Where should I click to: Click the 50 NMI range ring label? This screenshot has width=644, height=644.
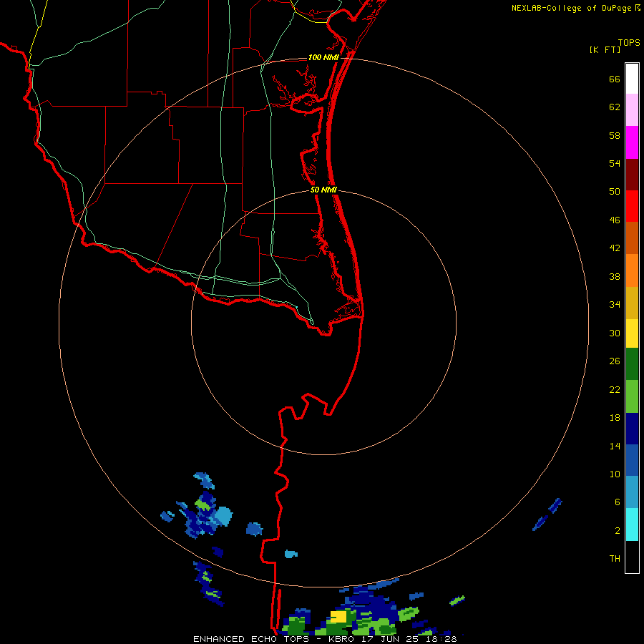click(x=323, y=190)
